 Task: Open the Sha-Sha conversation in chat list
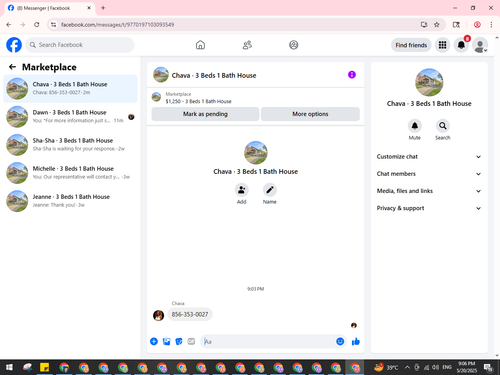pos(70,145)
